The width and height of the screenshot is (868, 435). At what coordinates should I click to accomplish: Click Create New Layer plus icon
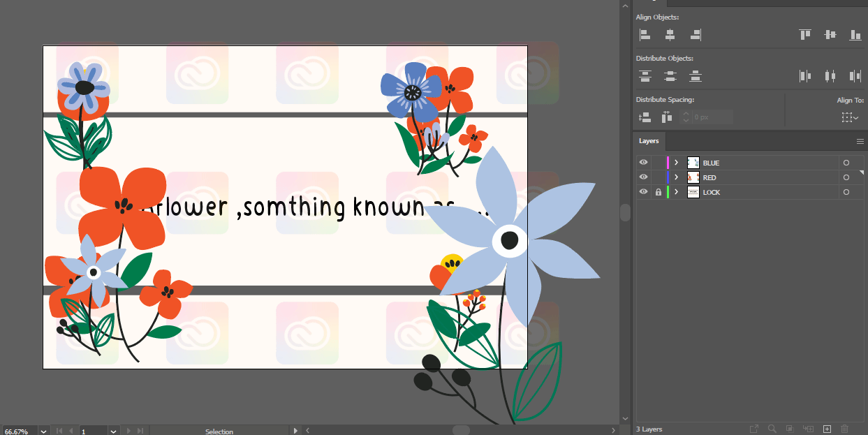pos(827,429)
